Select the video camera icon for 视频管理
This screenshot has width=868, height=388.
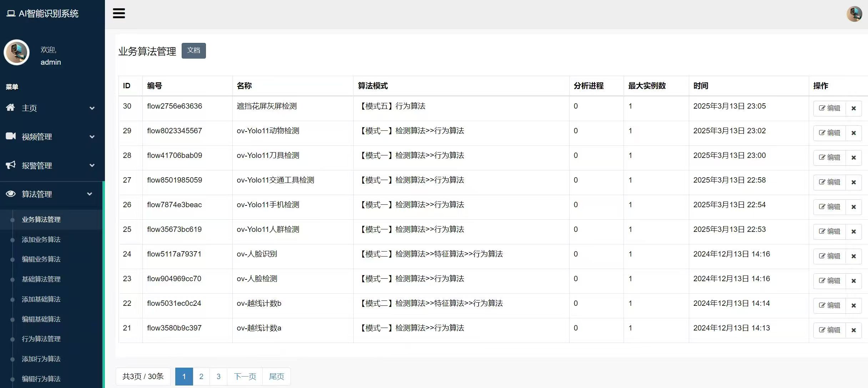click(x=10, y=136)
